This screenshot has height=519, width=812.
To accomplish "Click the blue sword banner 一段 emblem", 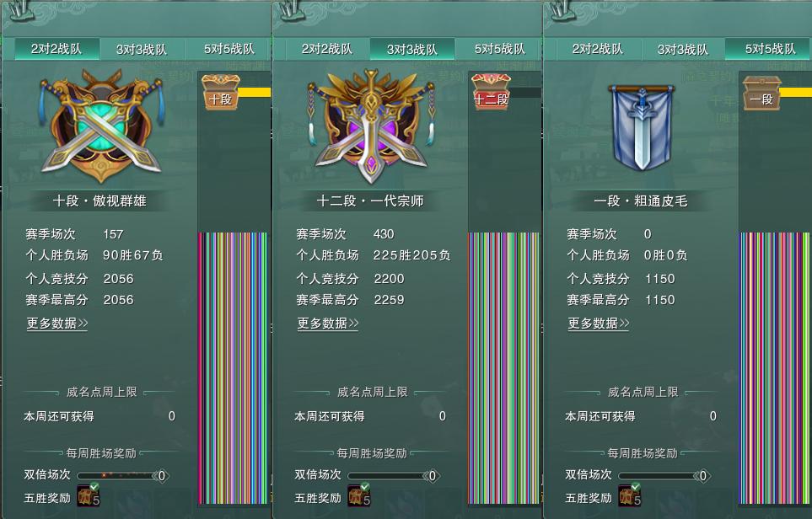I will pyautogui.click(x=642, y=127).
